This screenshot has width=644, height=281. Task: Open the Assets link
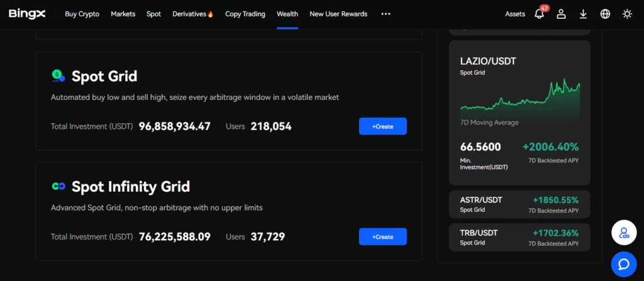[x=515, y=14]
